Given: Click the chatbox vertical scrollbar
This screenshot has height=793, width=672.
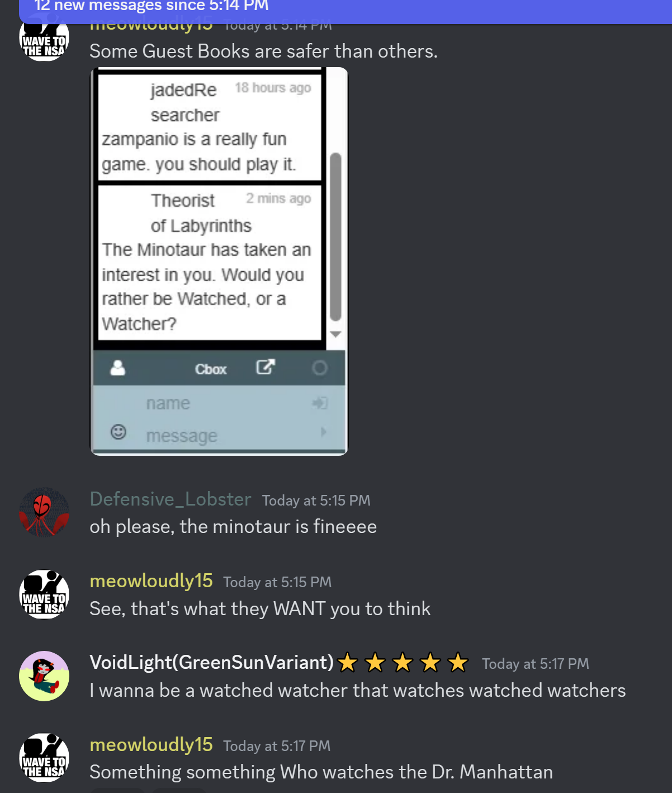Looking at the screenshot, I should (x=335, y=237).
